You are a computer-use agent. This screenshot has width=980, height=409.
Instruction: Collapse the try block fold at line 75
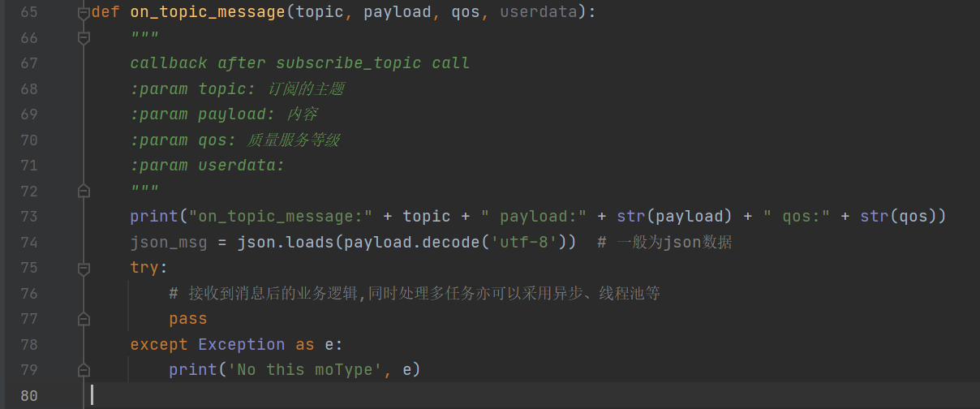pyautogui.click(x=83, y=268)
